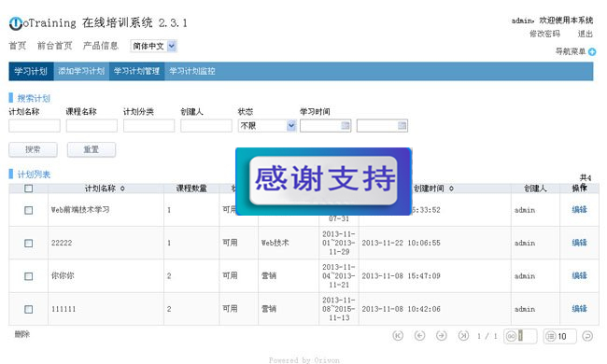The image size is (607, 364).
Task: Click the 搜索 search button
Action: (33, 149)
